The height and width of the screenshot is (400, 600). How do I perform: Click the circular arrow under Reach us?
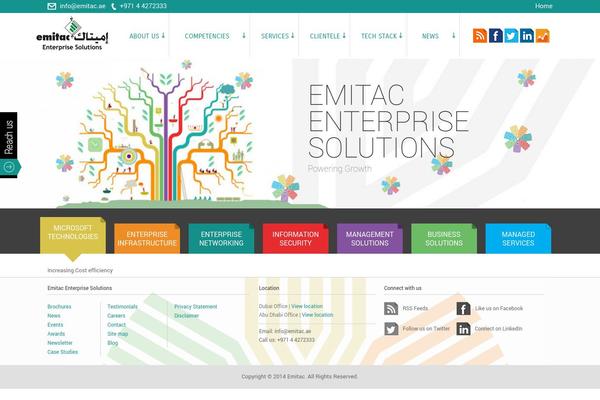[x=10, y=167]
